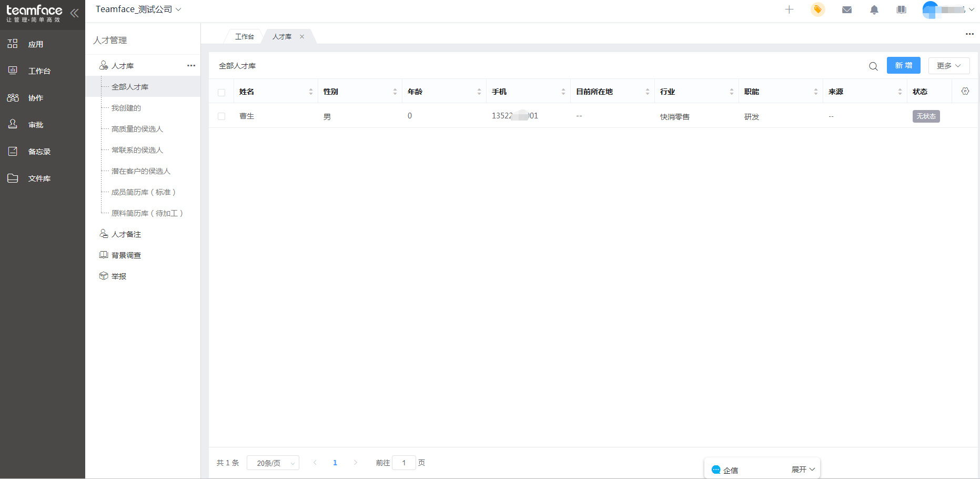
Task: Sort by 姓名 column arrows
Action: click(x=311, y=92)
